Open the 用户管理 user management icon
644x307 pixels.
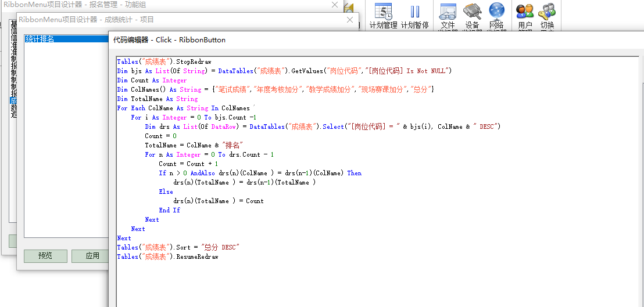525,16
